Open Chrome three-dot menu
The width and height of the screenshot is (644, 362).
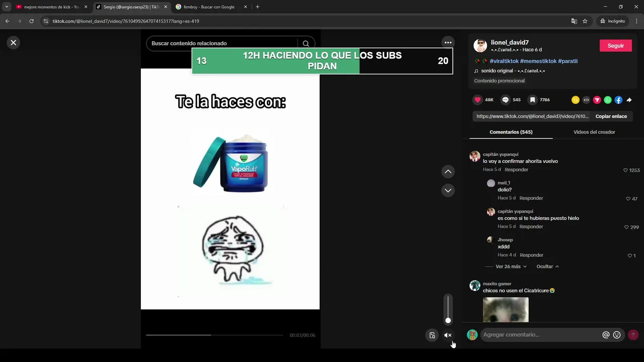click(636, 21)
